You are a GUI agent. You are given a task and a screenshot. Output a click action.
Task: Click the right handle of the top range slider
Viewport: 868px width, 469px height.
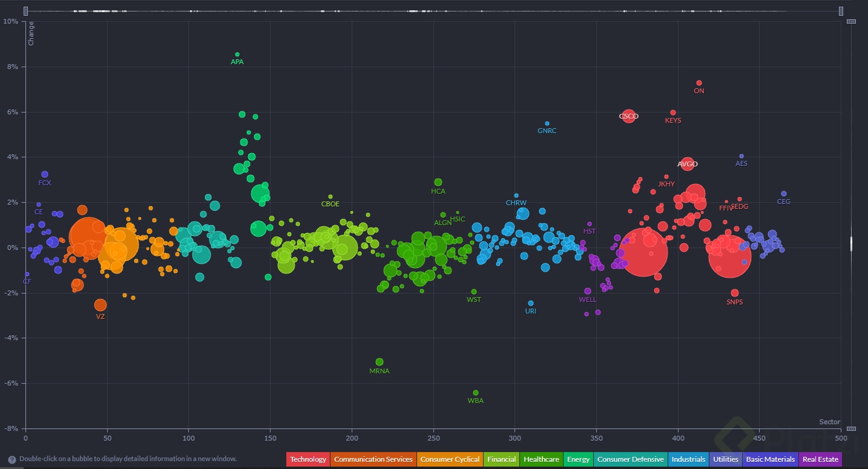pyautogui.click(x=841, y=10)
